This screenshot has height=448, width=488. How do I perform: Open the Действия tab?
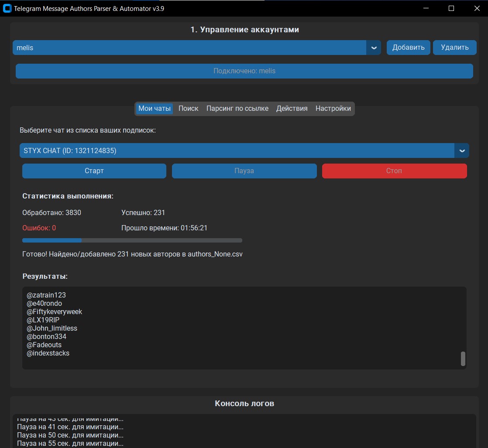(x=292, y=109)
